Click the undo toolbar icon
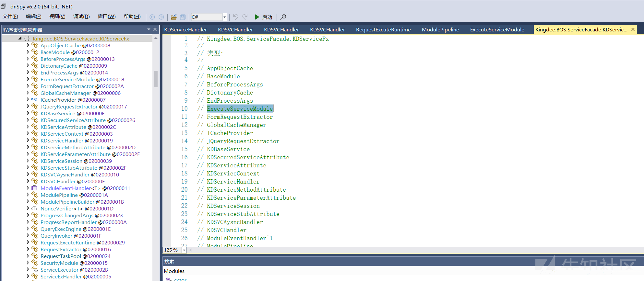 click(x=236, y=17)
